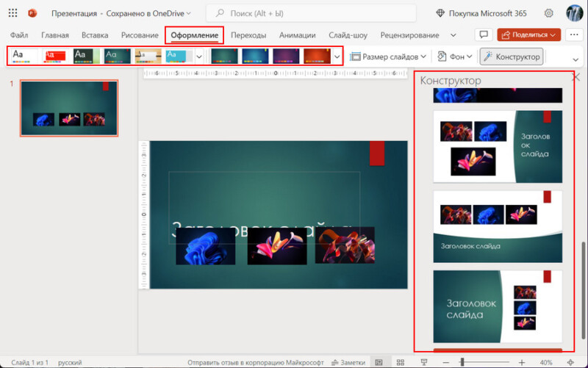Image resolution: width=588 pixels, height=368 pixels.
Task: Open the app launcher grid icon
Action: click(x=12, y=13)
